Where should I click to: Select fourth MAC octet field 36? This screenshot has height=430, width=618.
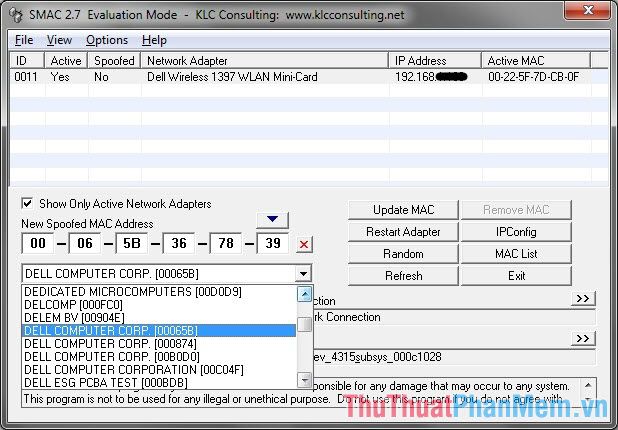(x=179, y=243)
